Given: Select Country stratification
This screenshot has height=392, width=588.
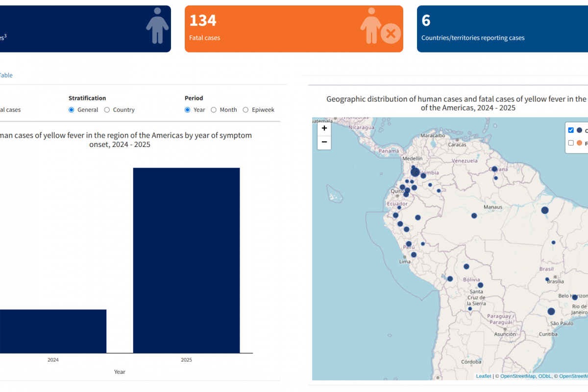Looking at the screenshot, I should 107,110.
